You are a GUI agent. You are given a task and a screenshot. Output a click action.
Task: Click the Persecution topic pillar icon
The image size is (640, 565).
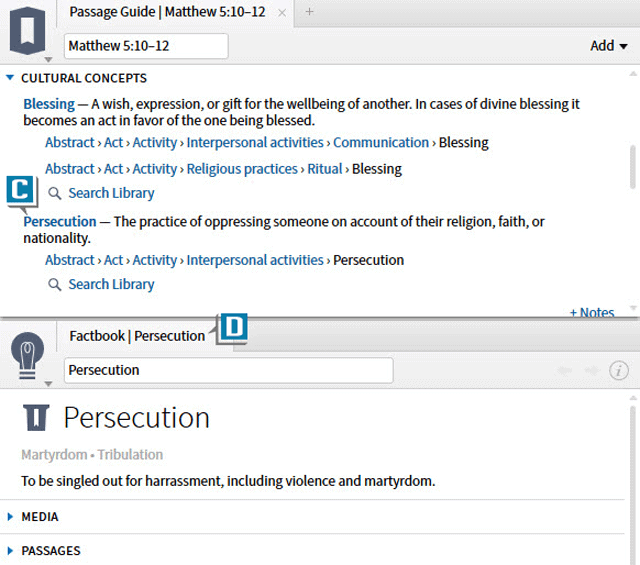(x=36, y=417)
